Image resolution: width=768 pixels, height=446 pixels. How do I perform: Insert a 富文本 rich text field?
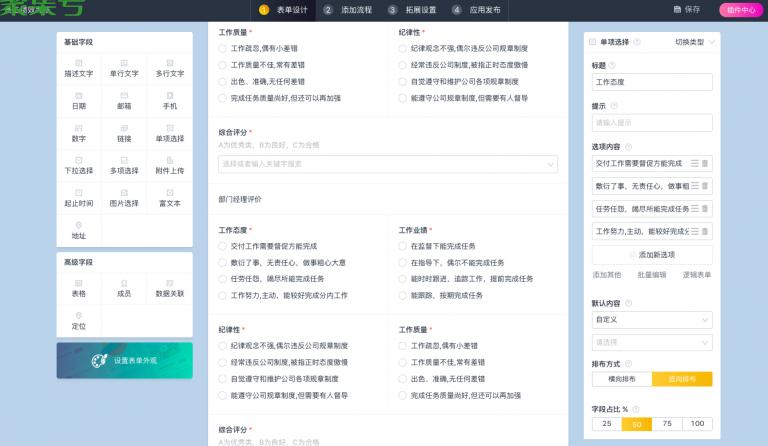tap(169, 198)
